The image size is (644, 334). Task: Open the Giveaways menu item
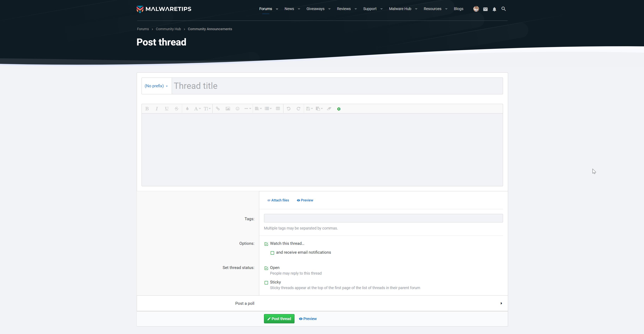point(315,9)
